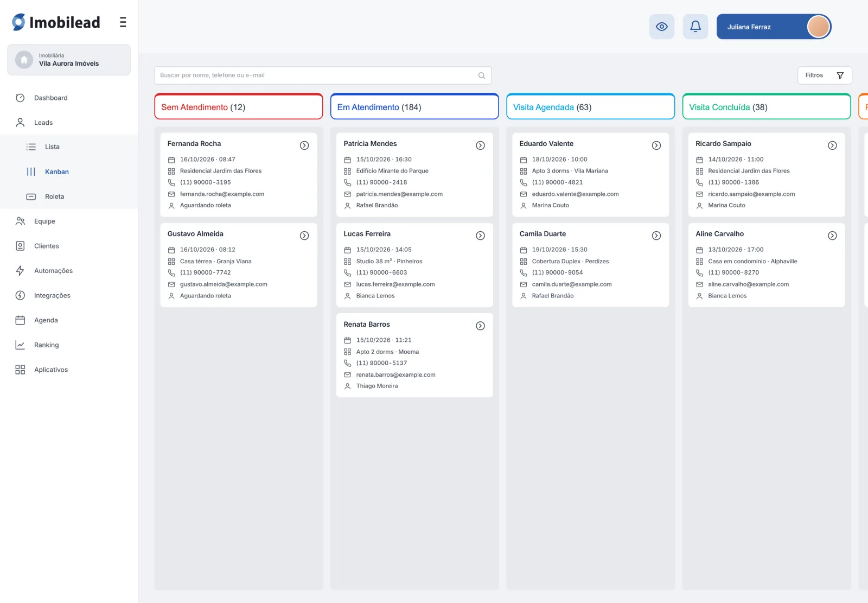Click the search magnifier icon

(x=481, y=75)
